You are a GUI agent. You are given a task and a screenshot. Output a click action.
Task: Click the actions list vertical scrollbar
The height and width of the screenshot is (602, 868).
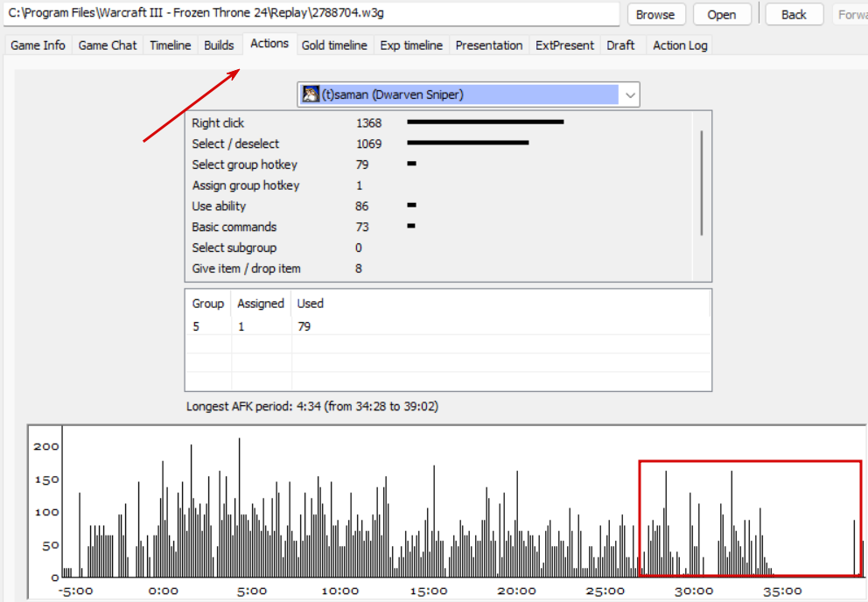[702, 183]
